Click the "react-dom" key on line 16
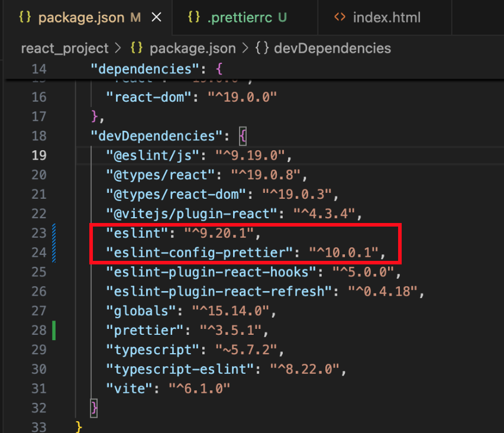The width and height of the screenshot is (504, 433). click(149, 97)
